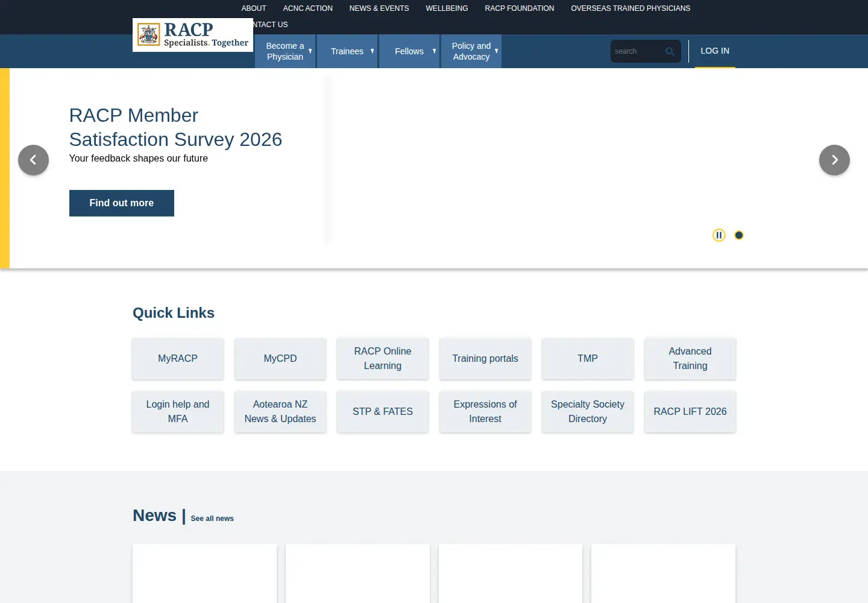868x603 pixels.
Task: Open the STP & FATES link
Action: (x=383, y=412)
